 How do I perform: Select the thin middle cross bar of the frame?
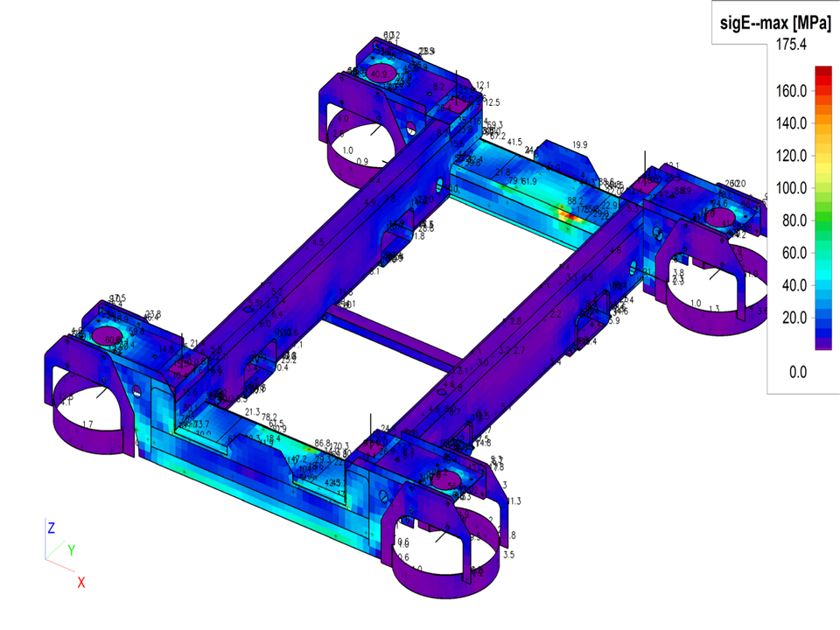click(x=394, y=339)
